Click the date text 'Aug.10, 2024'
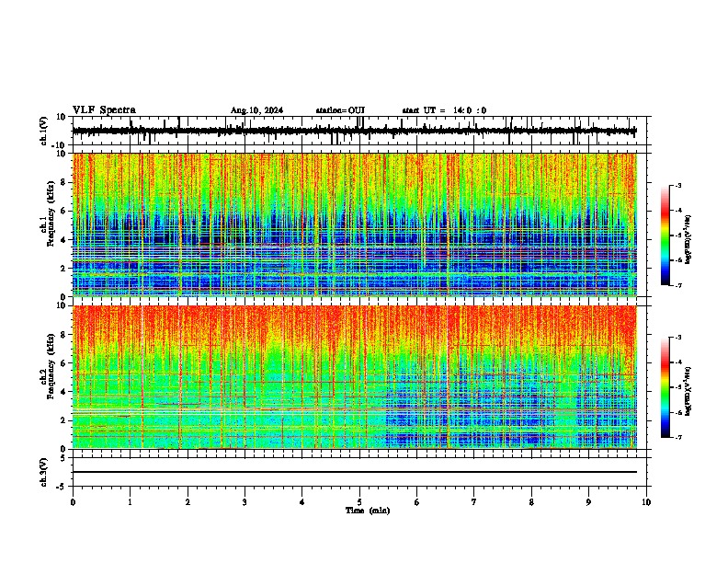Image resolution: width=728 pixels, height=563 pixels. tap(256, 110)
